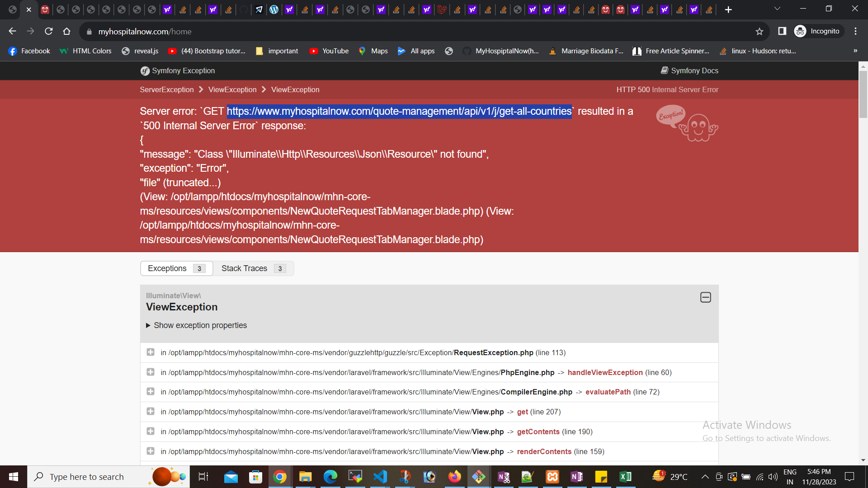Open the MyHospitalNow bookmark
The image size is (868, 488).
[x=501, y=51]
